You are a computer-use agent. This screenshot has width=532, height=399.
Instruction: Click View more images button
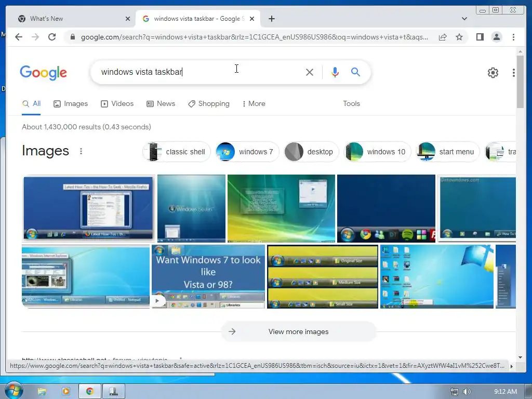coord(299,332)
